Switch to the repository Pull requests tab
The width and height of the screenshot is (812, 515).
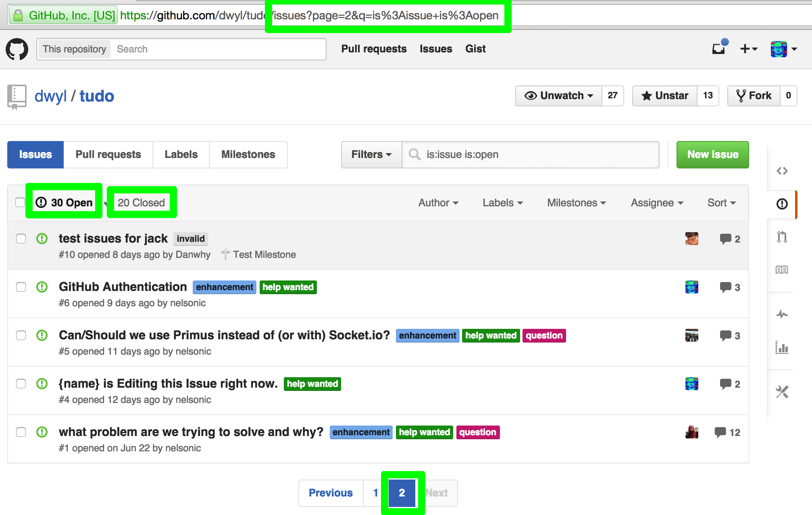(x=108, y=154)
